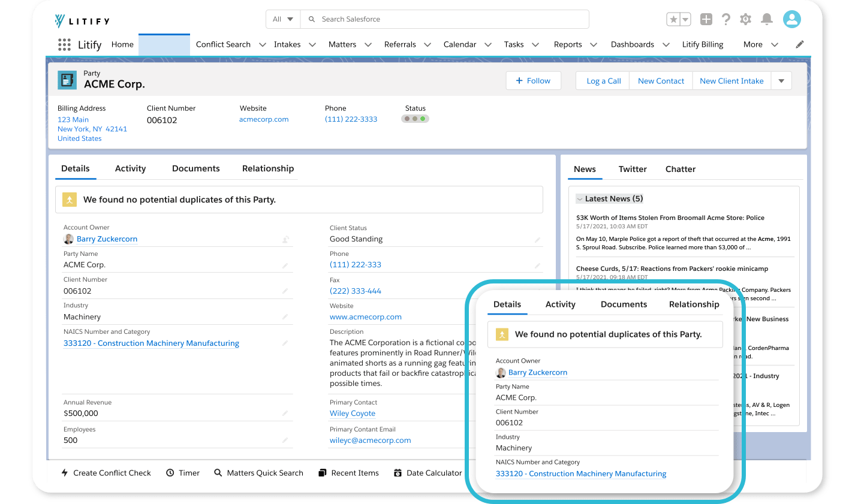Open Litify Billing navigation item
The image size is (855, 504).
pos(703,44)
